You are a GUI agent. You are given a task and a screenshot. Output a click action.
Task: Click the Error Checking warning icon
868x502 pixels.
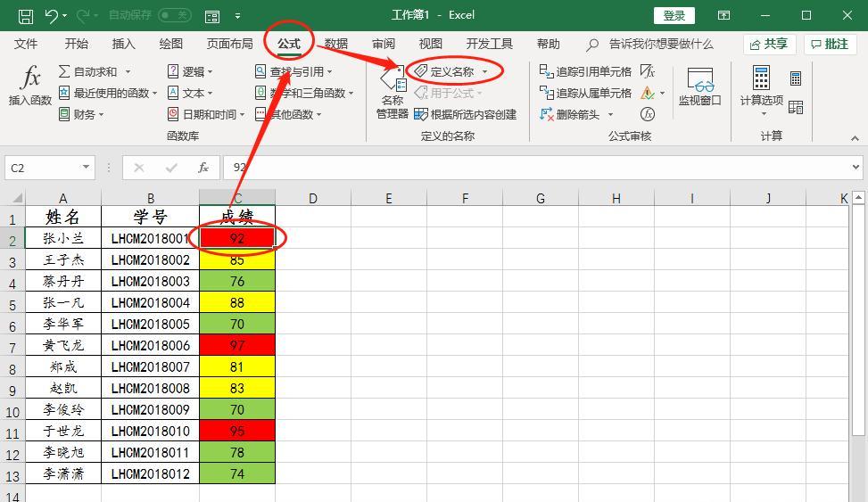pos(647,93)
